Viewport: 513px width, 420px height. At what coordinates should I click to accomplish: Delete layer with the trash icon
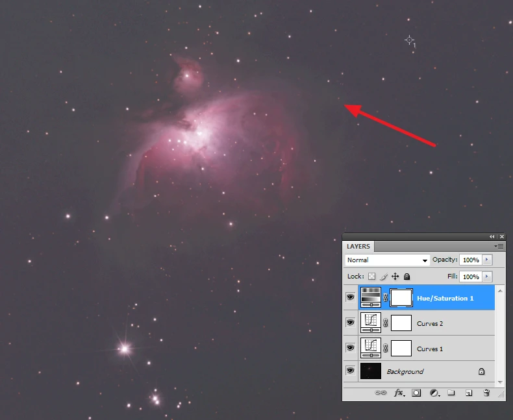coord(486,393)
